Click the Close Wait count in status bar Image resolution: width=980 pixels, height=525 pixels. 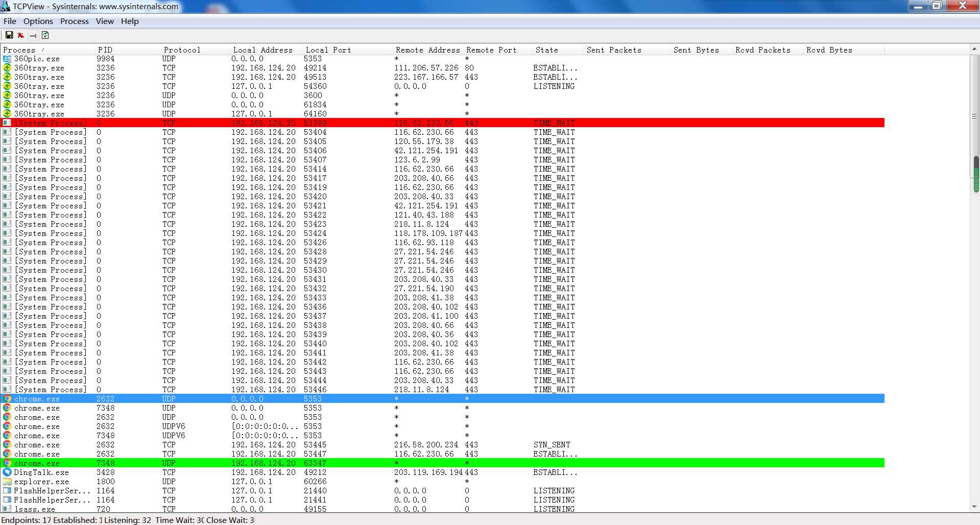click(230, 520)
